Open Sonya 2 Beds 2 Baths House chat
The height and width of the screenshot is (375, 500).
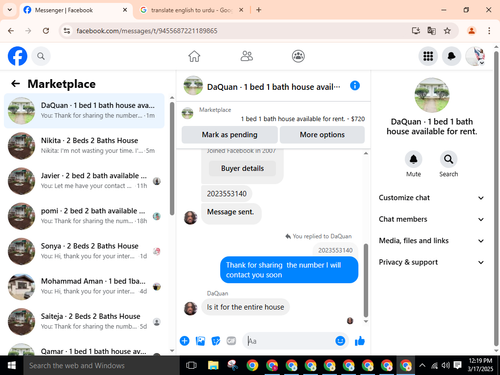tap(84, 251)
